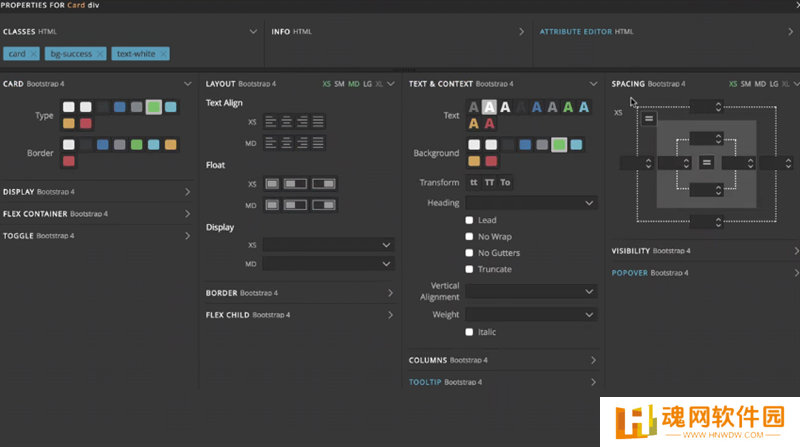The image size is (800, 447).
Task: Expand the Toggle Bootstrap 4 section
Action: 187,236
